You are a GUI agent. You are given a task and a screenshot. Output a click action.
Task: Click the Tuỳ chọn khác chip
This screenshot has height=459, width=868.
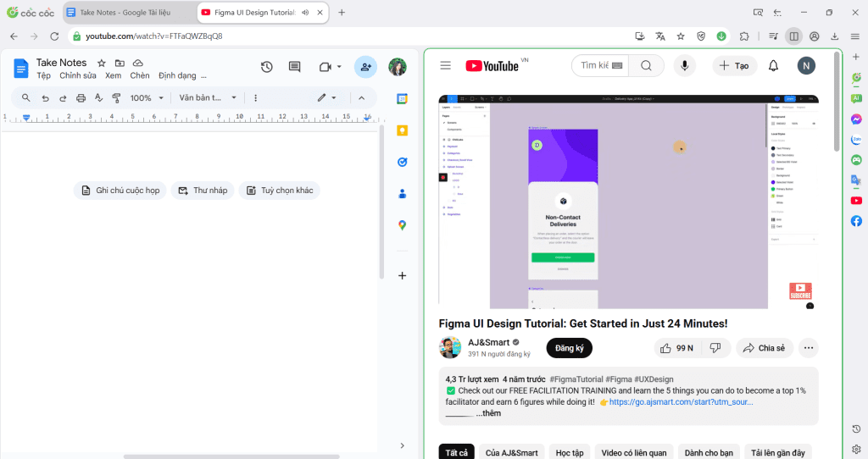tap(280, 191)
